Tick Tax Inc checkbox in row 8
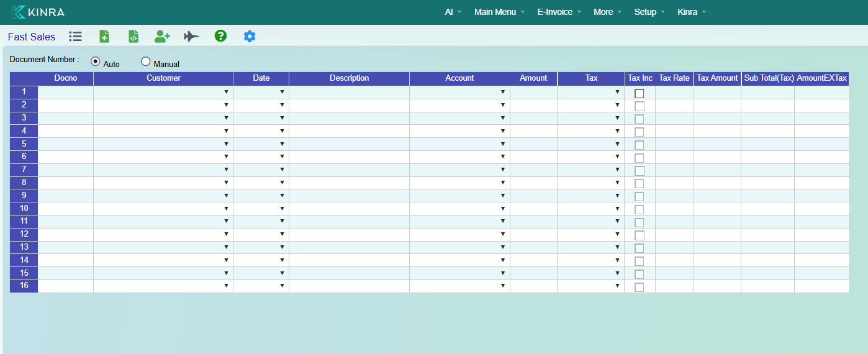868x354 pixels. point(640,184)
